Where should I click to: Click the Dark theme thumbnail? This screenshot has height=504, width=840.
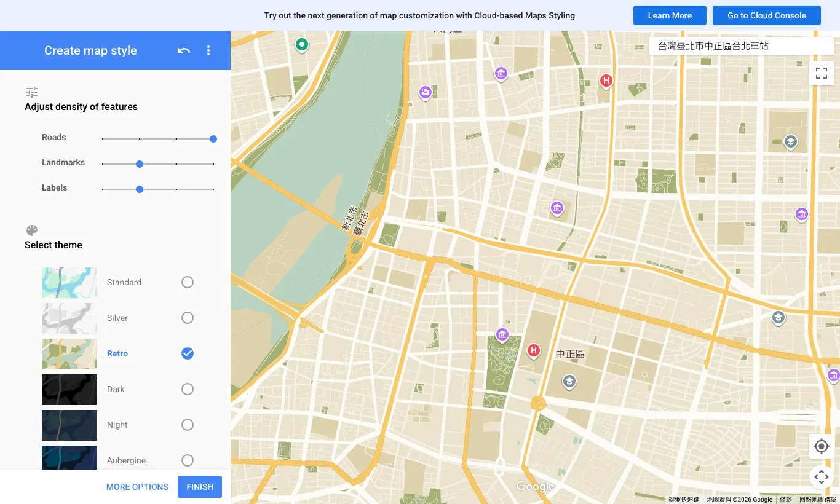point(69,390)
